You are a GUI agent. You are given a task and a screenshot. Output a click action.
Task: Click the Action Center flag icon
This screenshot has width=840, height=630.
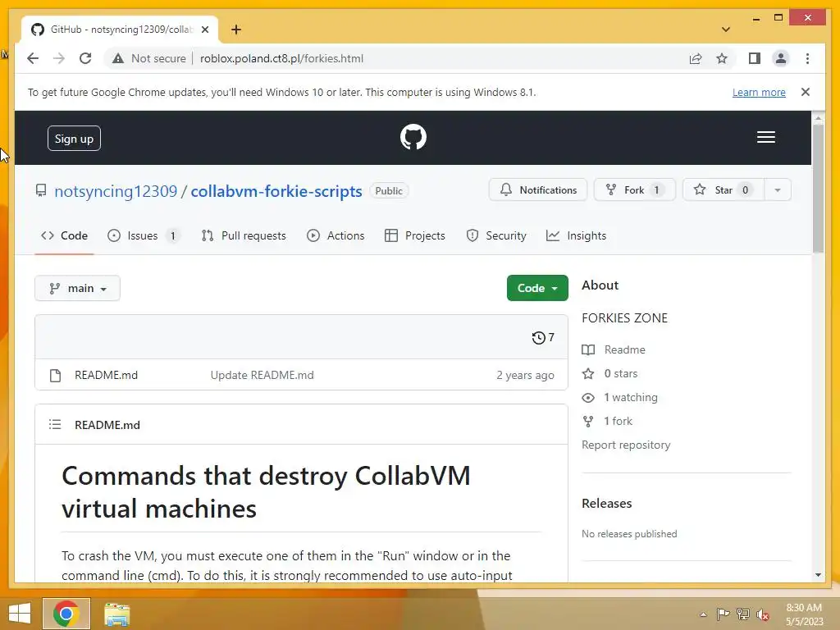723,614
